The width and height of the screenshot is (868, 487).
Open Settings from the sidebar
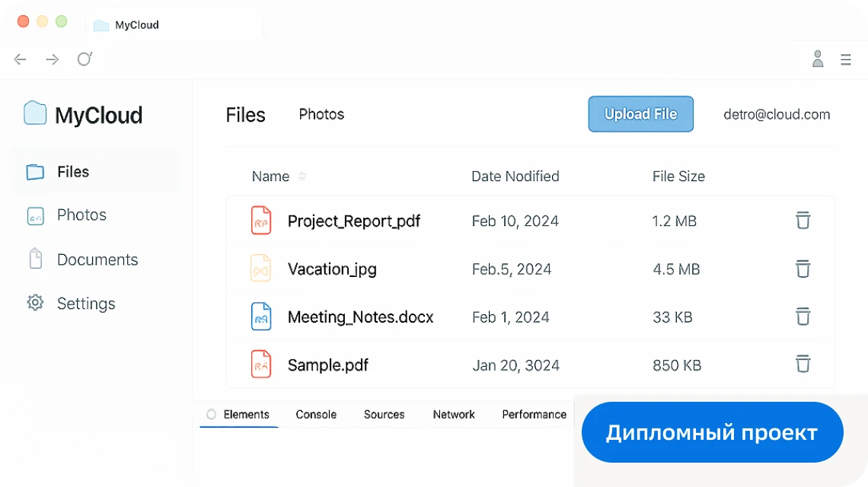pyautogui.click(x=86, y=304)
